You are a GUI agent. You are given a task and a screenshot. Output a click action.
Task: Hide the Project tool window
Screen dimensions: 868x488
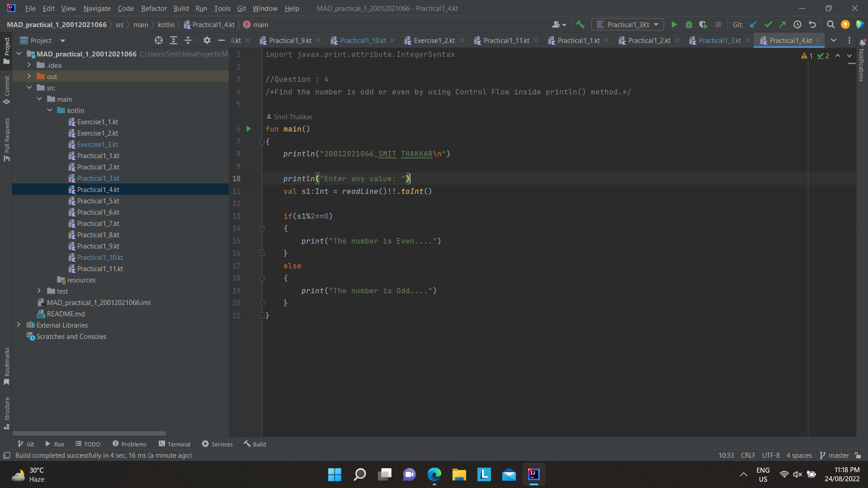point(222,41)
